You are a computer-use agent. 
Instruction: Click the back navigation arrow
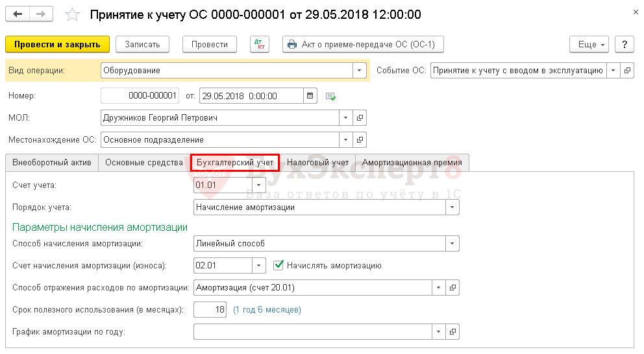tap(18, 14)
